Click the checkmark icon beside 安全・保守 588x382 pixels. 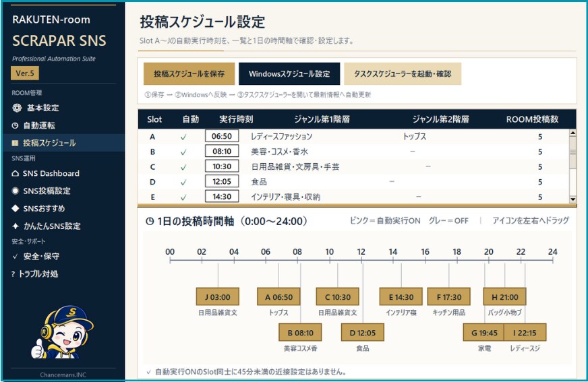pyautogui.click(x=15, y=257)
